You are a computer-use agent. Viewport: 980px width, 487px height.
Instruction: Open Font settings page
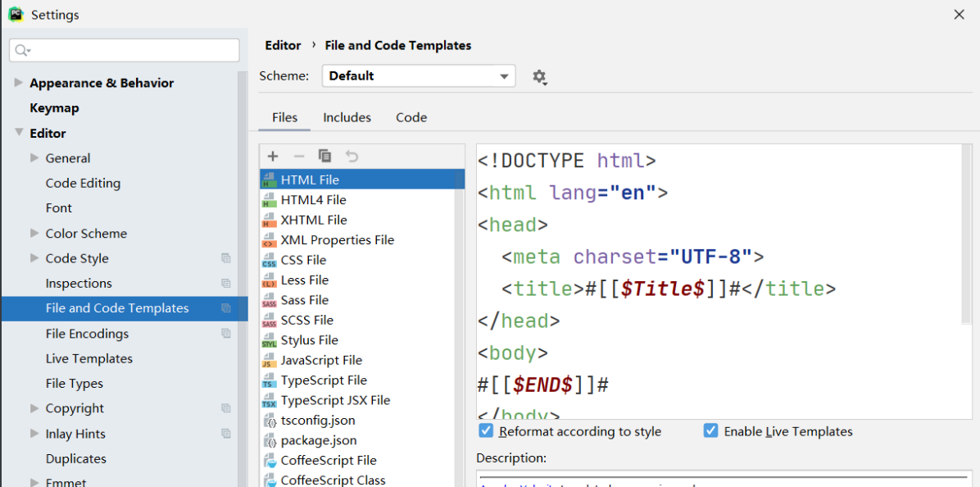click(59, 208)
